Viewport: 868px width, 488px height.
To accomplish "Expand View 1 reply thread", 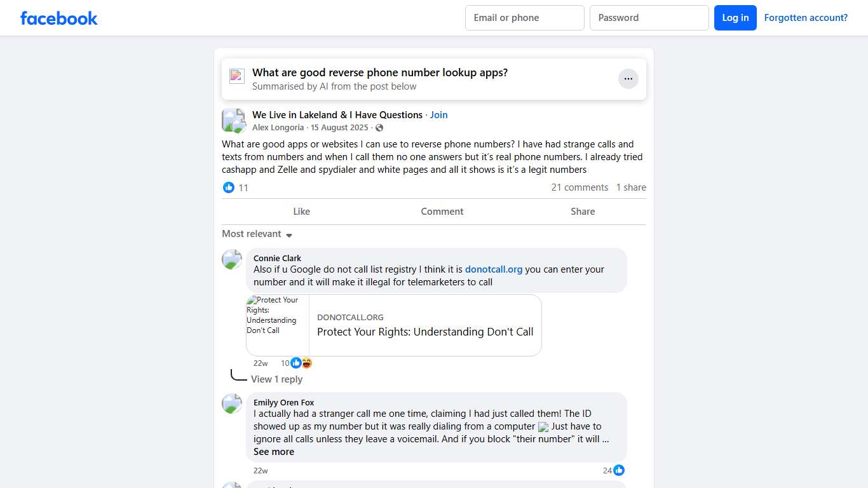I will (276, 379).
